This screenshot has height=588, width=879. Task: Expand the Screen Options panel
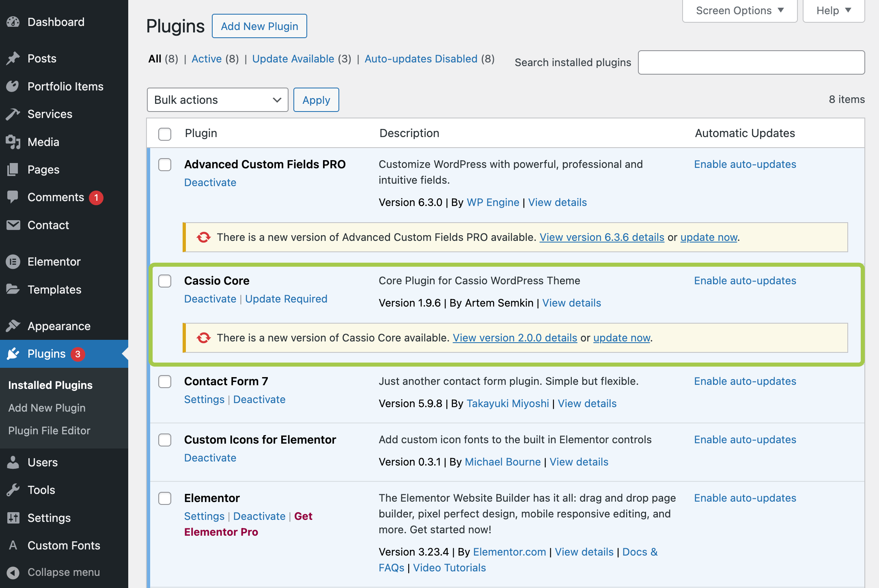coord(739,11)
